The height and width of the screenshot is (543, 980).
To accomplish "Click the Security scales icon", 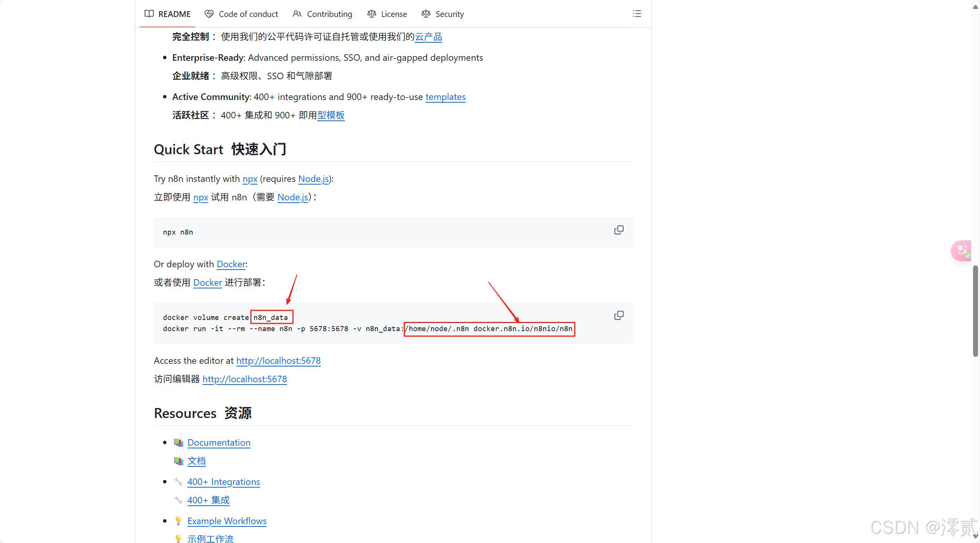I will click(x=425, y=13).
